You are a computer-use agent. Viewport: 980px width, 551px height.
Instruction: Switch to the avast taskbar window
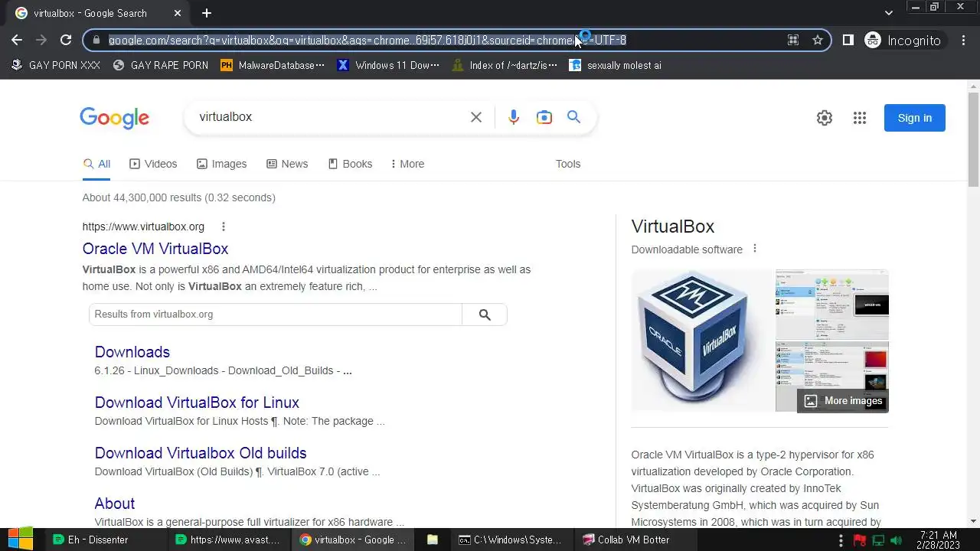[x=230, y=540]
